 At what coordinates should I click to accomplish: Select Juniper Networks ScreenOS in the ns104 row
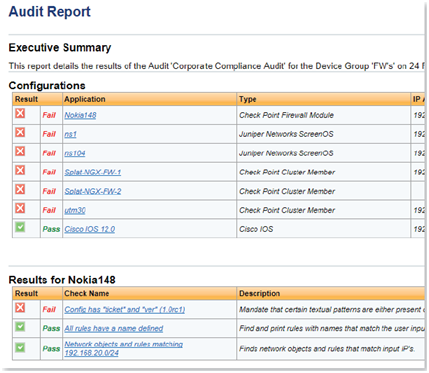[286, 153]
